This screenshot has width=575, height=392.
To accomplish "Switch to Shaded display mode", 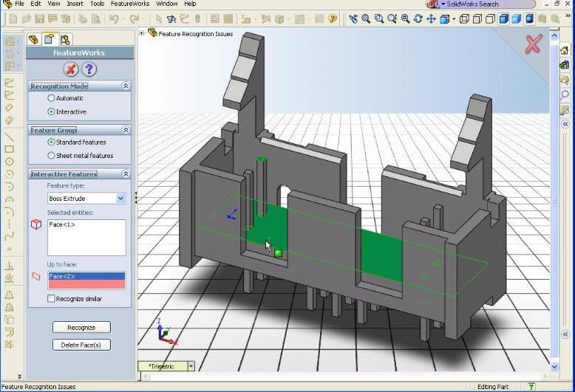I will pyautogui.click(x=517, y=18).
